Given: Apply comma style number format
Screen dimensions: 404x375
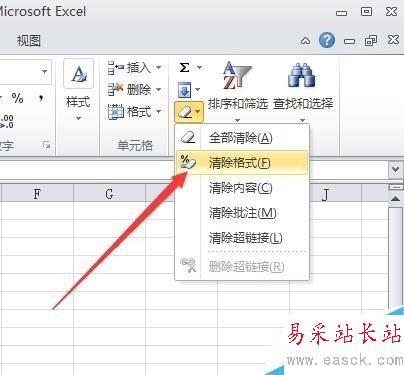Looking at the screenshot, I should point(41,98).
